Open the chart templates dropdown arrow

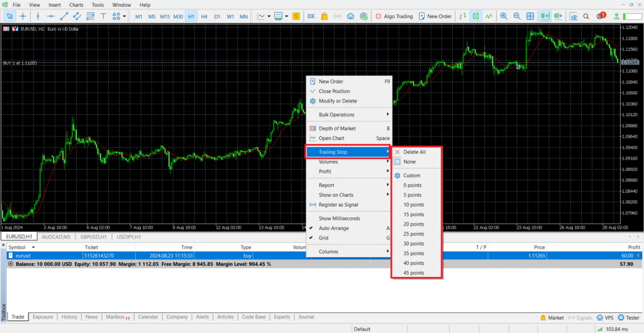click(x=287, y=16)
